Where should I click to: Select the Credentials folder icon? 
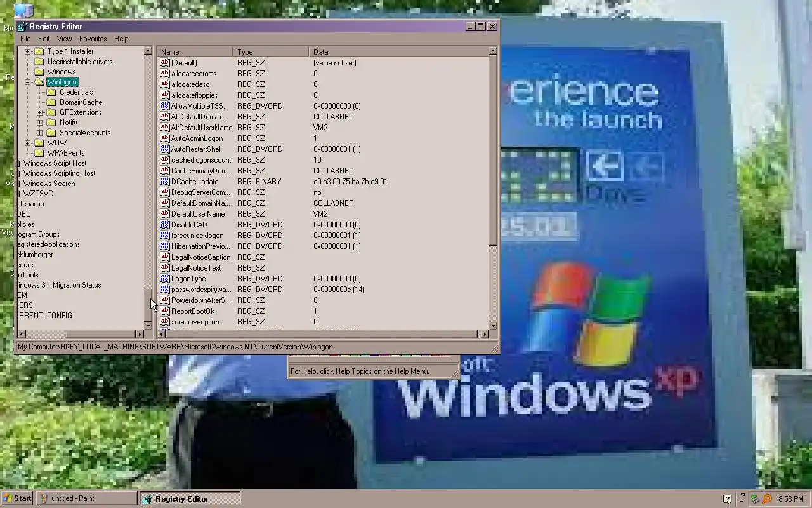click(51, 92)
